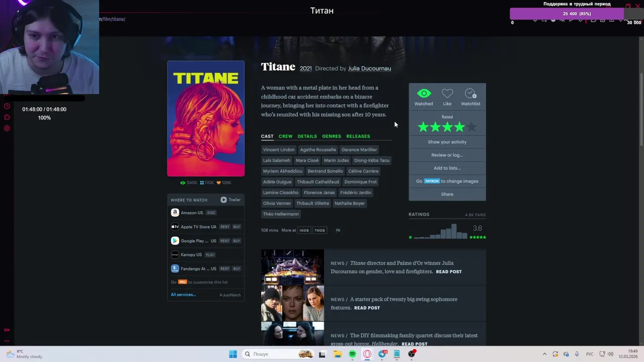This screenshot has width=644, height=362.
Task: Switch to the GENRES tab
Action: pos(332,136)
